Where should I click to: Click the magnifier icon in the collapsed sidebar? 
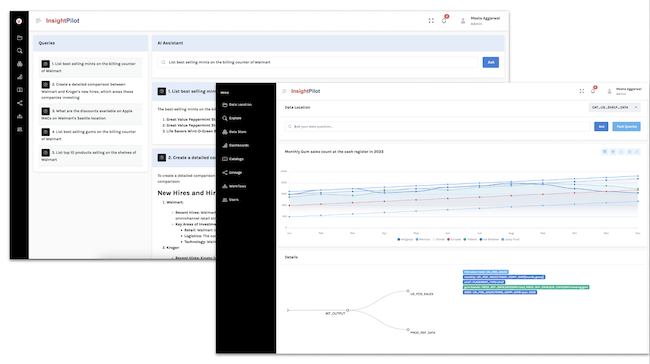click(x=19, y=51)
